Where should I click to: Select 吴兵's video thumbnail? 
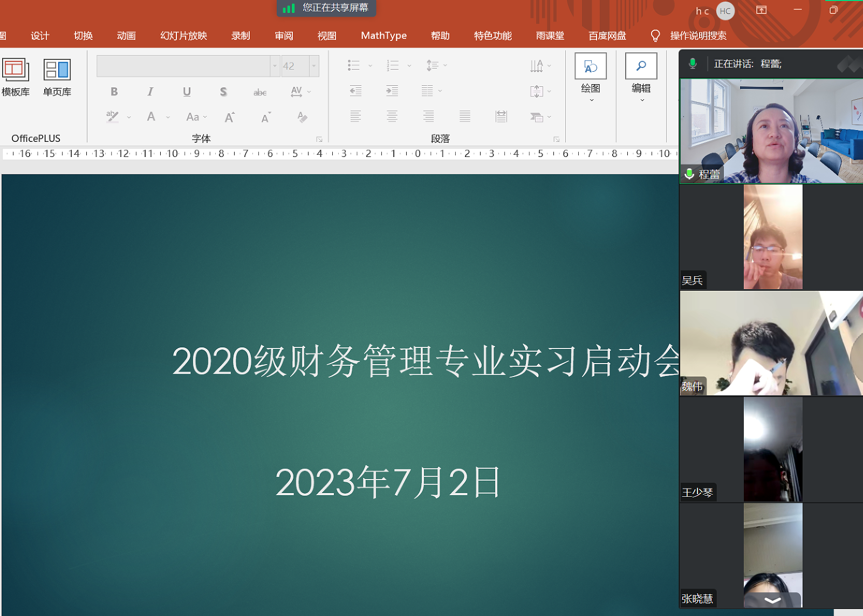tap(772, 237)
